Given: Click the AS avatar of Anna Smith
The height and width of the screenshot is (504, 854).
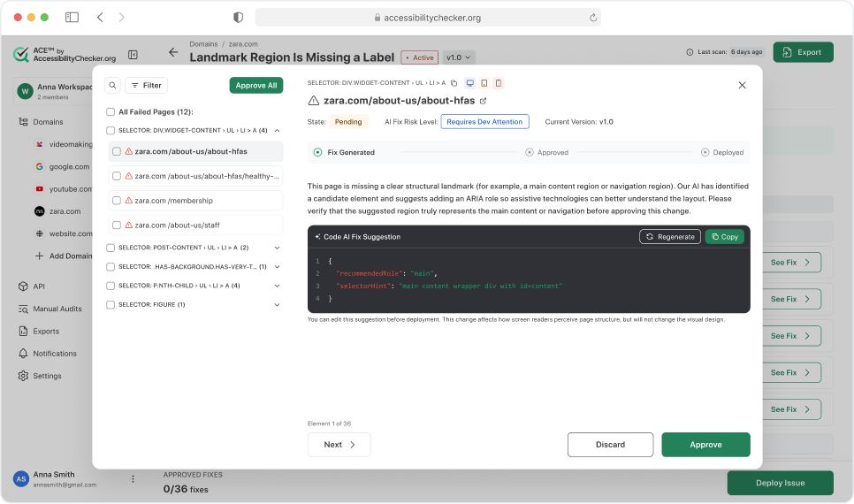Looking at the screenshot, I should [x=20, y=479].
